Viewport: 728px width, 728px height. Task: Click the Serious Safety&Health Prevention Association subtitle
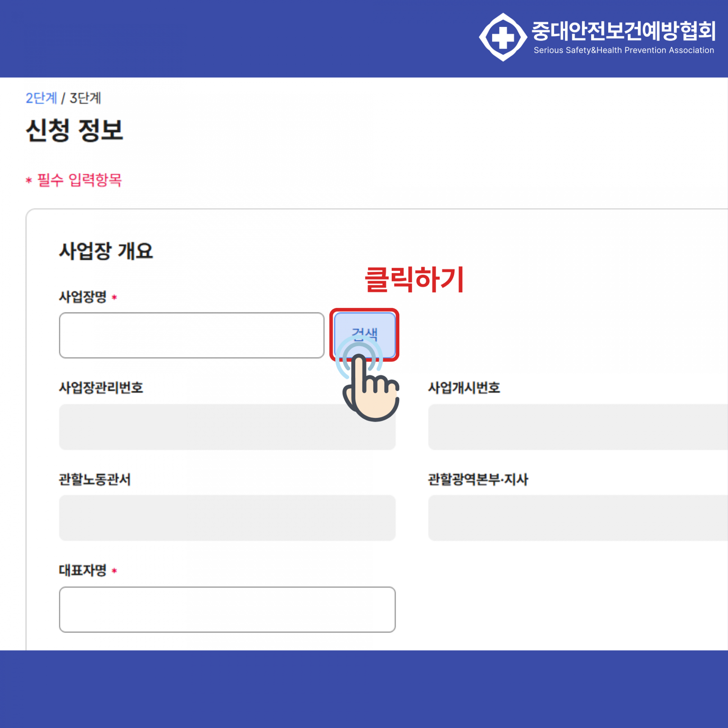[x=624, y=50]
